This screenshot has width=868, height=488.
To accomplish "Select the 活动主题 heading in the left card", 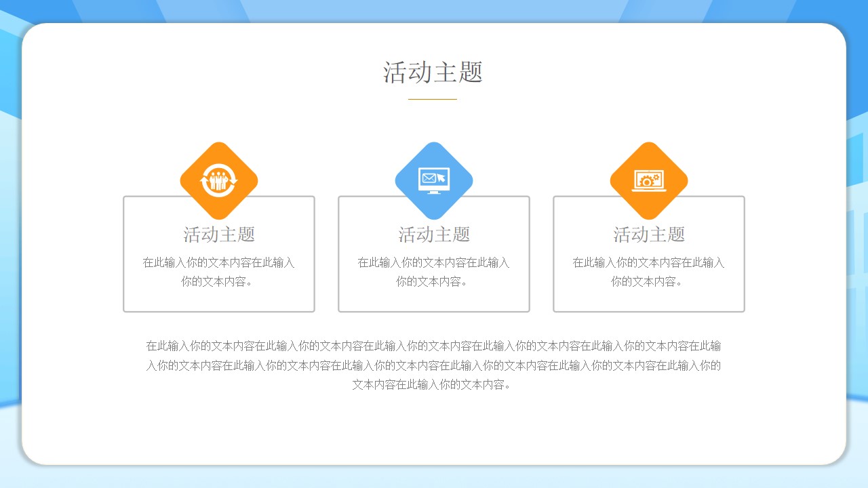I will (219, 235).
